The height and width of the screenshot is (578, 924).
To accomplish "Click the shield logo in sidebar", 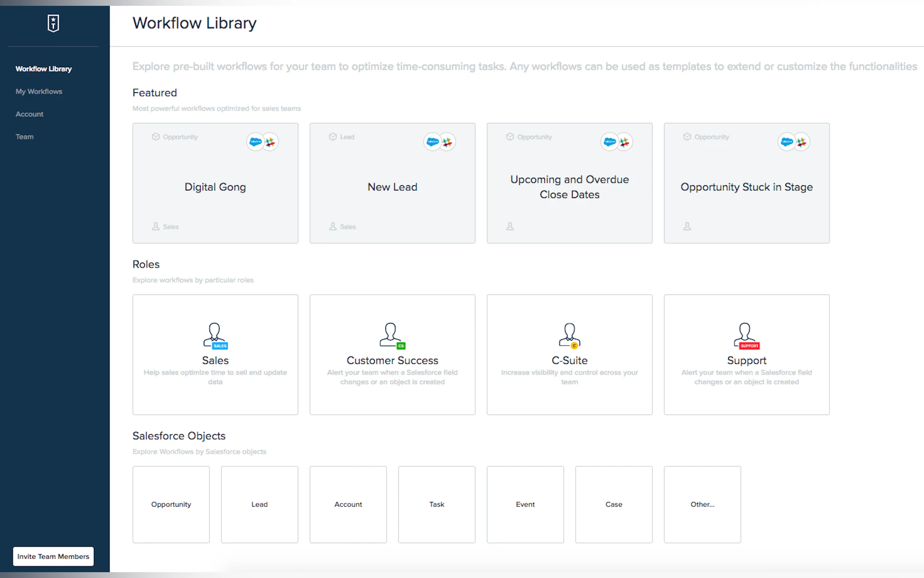I will tap(53, 23).
